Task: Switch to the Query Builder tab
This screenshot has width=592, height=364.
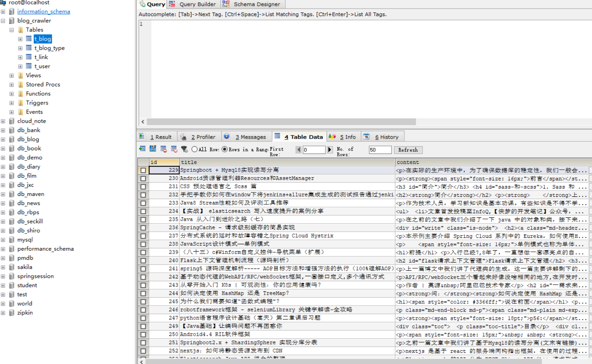Action: pyautogui.click(x=193, y=4)
